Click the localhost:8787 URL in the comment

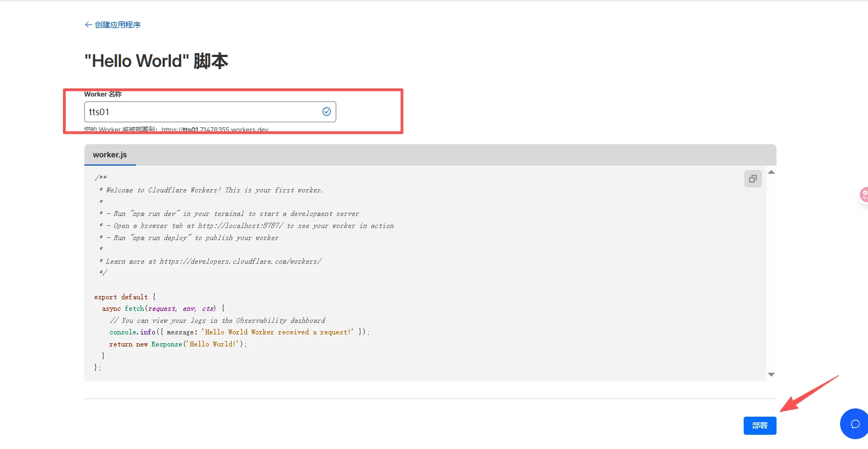tap(240, 226)
